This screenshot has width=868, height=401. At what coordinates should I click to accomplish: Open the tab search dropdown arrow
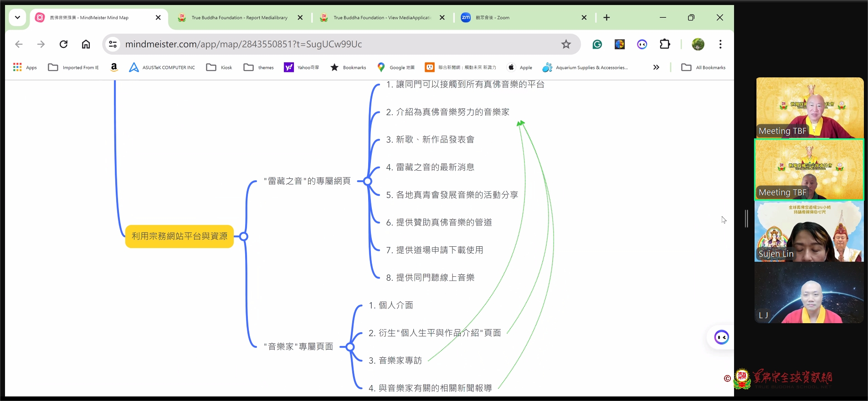[x=17, y=17]
